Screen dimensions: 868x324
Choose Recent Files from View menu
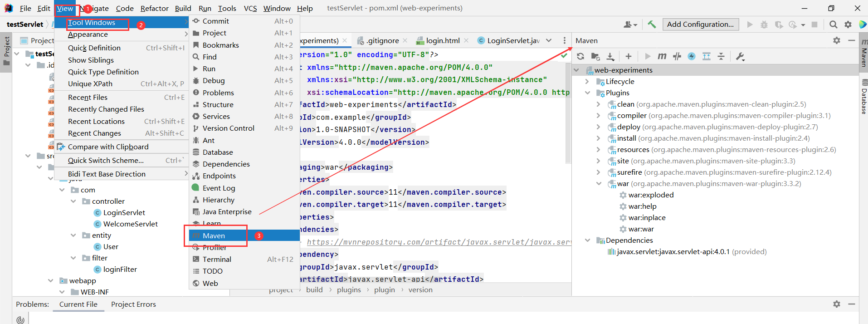(121, 97)
